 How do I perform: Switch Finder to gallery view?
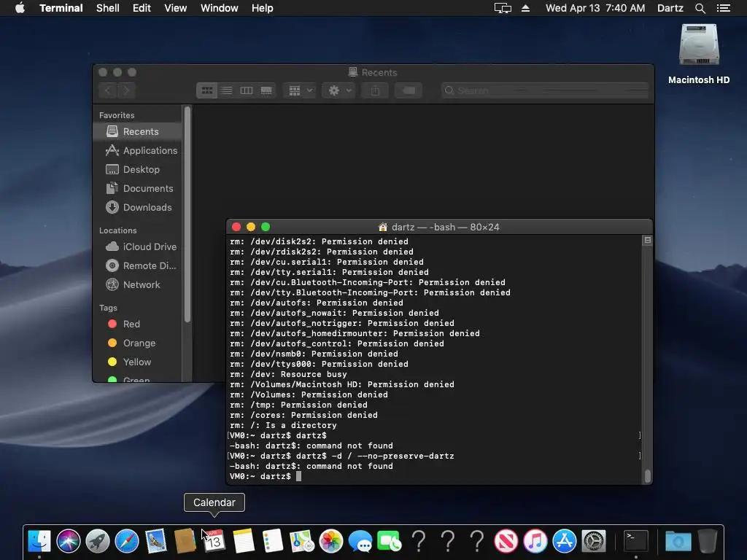pos(266,90)
